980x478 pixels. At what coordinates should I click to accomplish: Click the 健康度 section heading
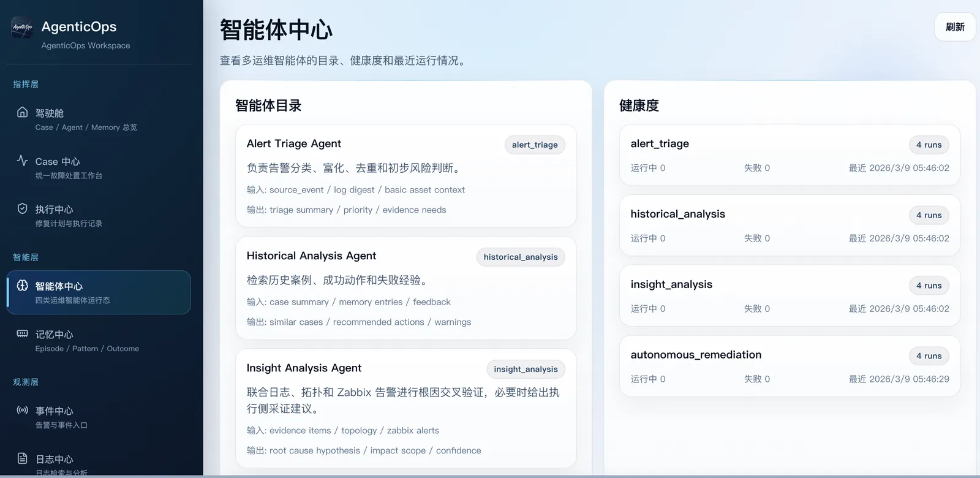[x=639, y=105]
